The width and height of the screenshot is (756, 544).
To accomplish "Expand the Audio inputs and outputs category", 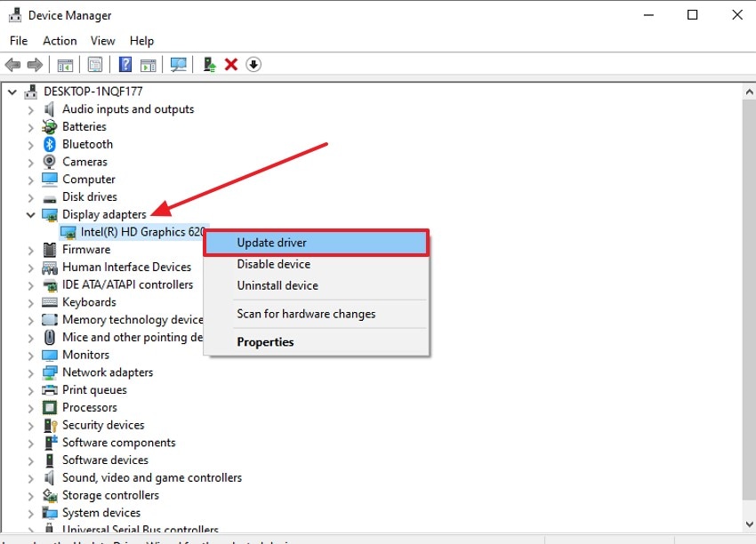I will [x=31, y=110].
